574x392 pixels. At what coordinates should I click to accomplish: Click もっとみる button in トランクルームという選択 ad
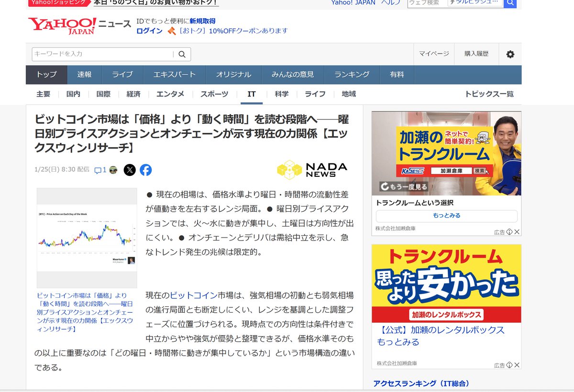click(x=447, y=216)
